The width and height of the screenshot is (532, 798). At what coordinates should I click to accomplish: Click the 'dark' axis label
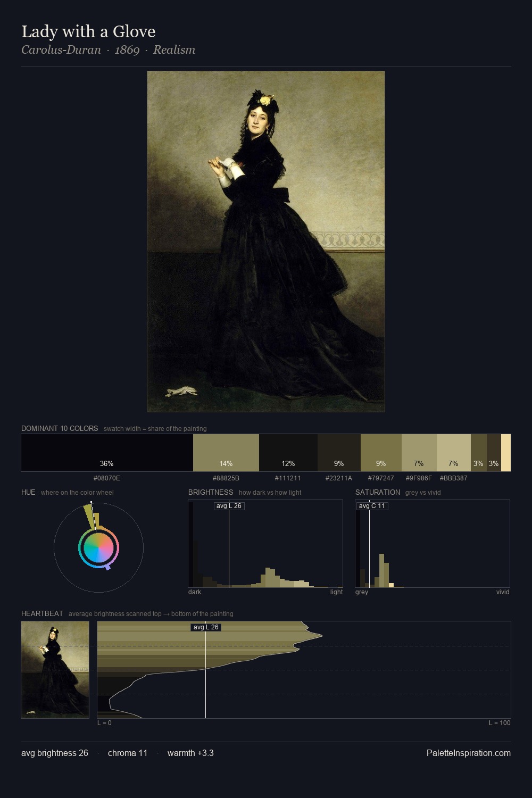click(195, 592)
